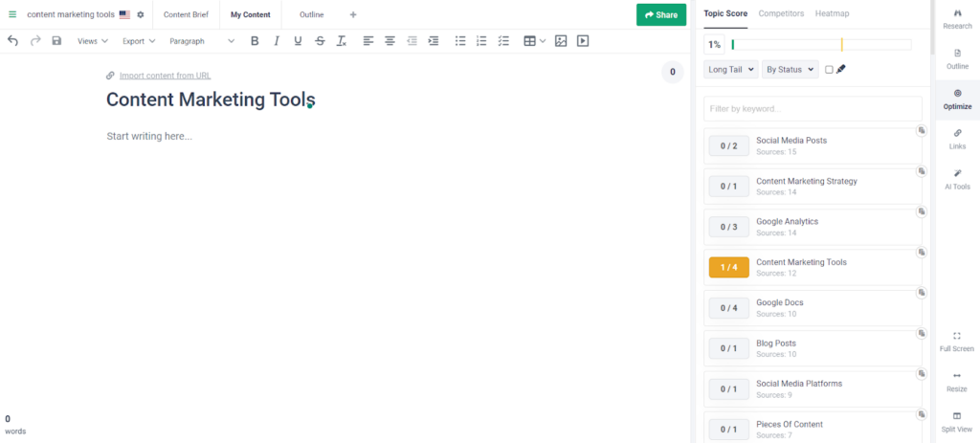Toggle Full Screen mode

(x=957, y=342)
